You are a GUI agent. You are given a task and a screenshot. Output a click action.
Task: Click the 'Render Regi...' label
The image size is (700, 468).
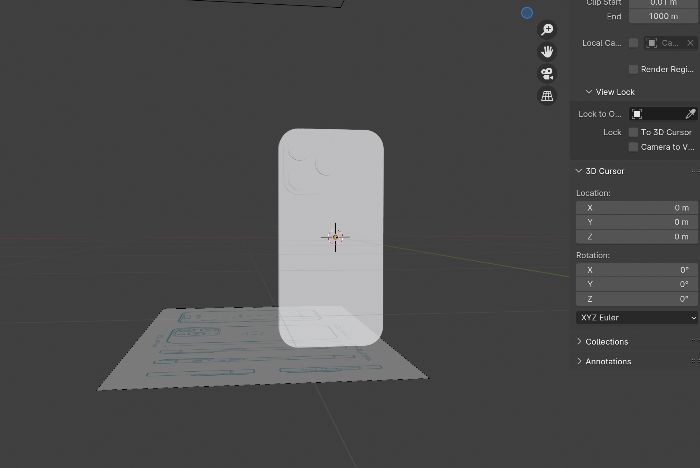point(667,69)
